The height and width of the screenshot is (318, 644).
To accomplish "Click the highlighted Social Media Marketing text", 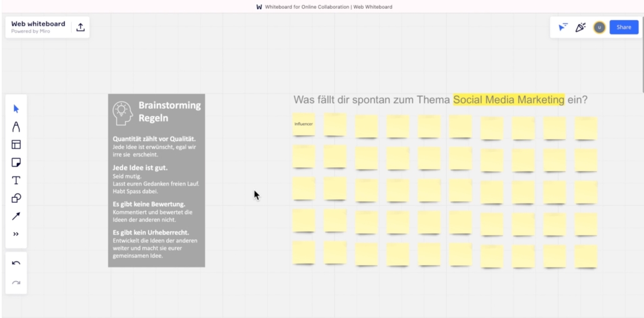I will coord(508,100).
